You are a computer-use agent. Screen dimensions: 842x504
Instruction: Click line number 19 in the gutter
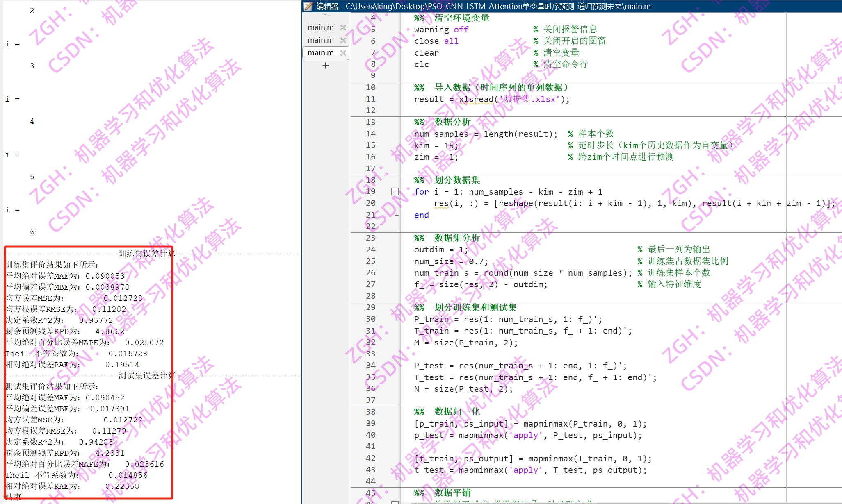point(370,191)
